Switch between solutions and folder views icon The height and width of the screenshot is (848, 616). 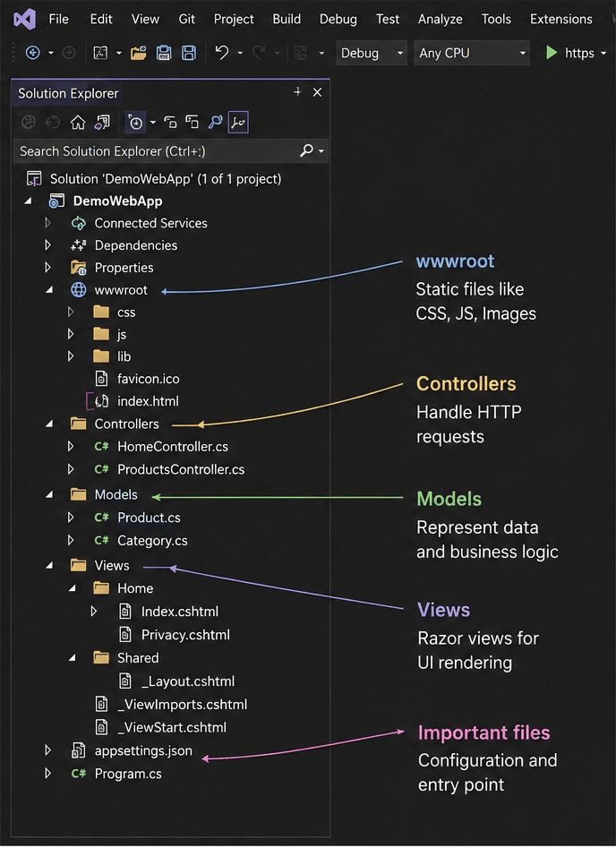click(x=102, y=122)
